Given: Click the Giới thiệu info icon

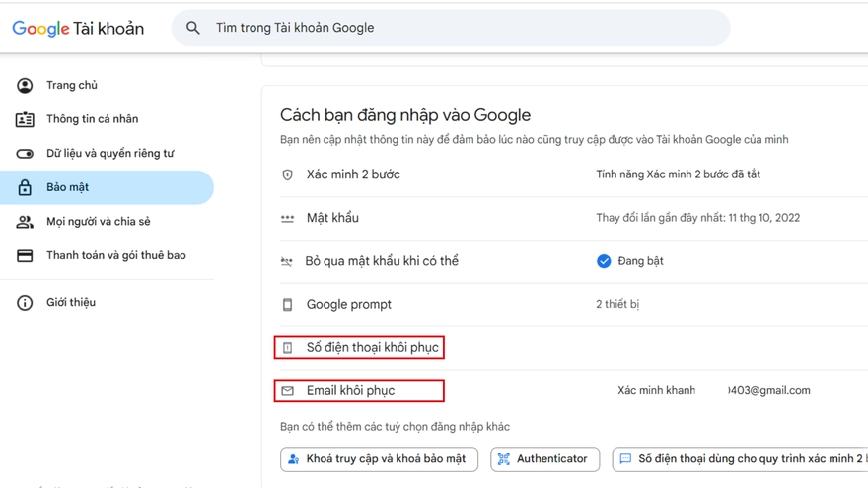Looking at the screenshot, I should click(25, 303).
